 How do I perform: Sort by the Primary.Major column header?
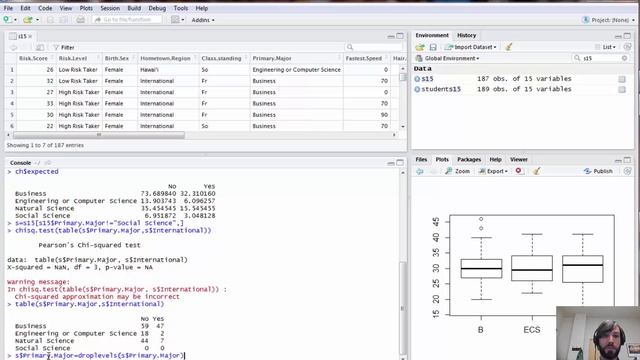(x=296, y=58)
